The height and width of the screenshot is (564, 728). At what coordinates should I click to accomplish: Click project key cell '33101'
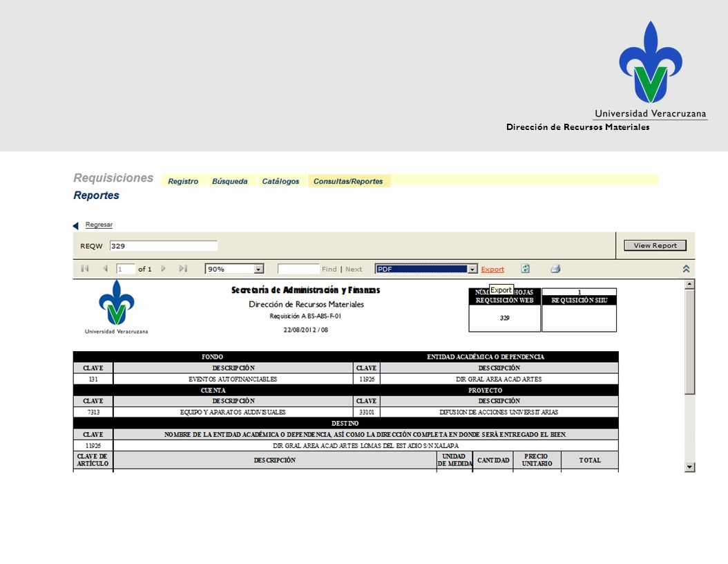click(366, 412)
